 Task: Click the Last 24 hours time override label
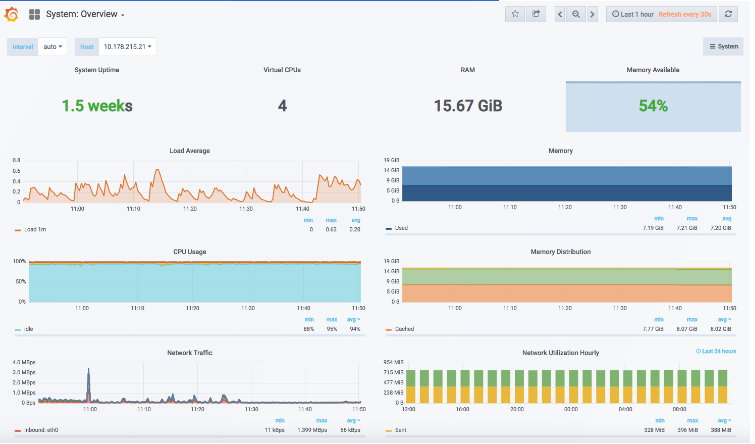click(x=716, y=352)
